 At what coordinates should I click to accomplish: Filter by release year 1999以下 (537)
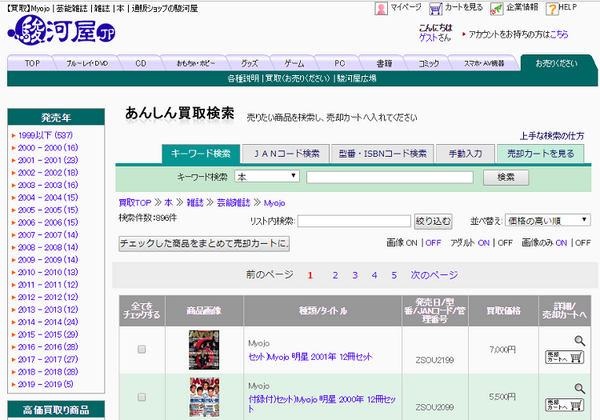46,135
